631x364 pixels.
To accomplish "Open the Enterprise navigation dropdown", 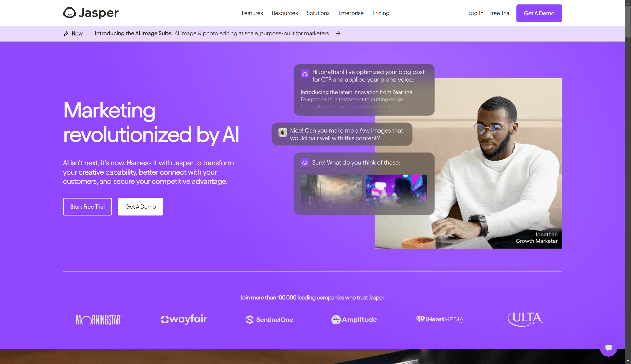I will click(x=351, y=13).
